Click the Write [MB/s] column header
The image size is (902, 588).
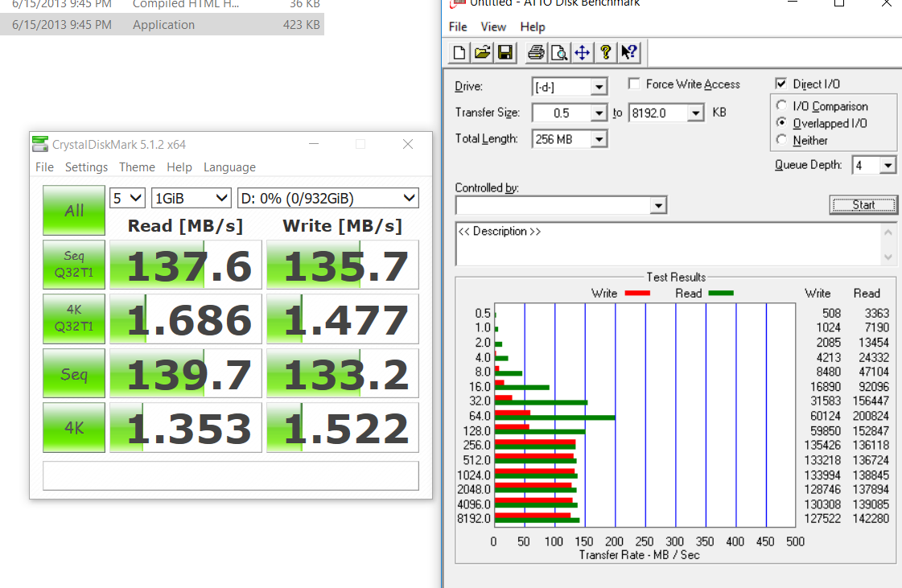point(343,225)
